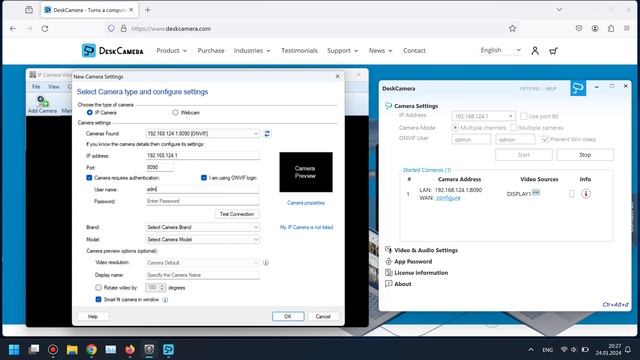640x360 pixels.
Task: Open English language dropdown on website
Action: click(500, 50)
